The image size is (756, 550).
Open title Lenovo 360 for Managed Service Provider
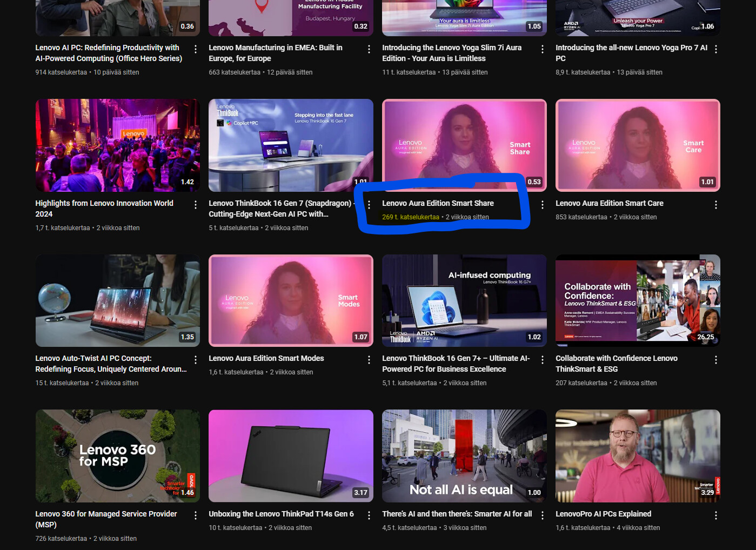106,519
